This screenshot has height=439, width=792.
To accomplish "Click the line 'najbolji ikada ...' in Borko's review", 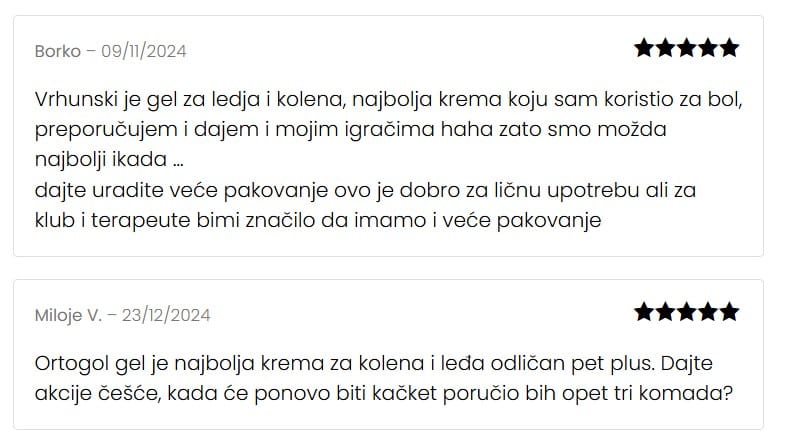I will click(109, 160).
